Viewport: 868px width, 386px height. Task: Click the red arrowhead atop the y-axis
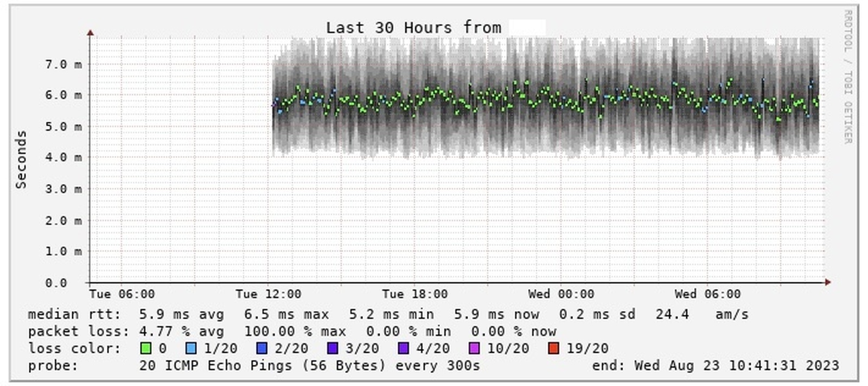(91, 33)
